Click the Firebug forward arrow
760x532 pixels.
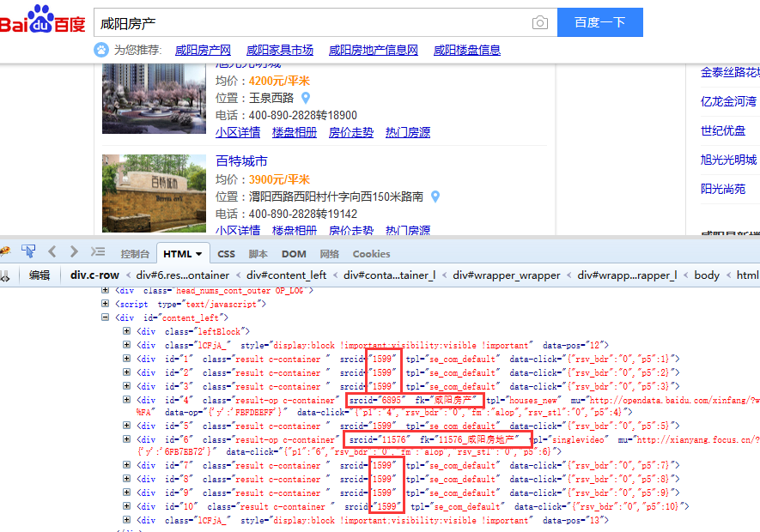click(x=74, y=252)
